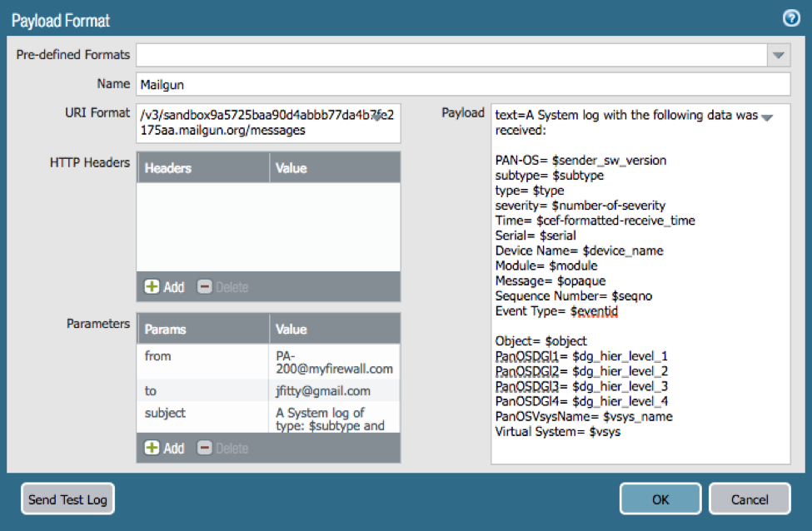Delete the selected HTTP header

[222, 287]
